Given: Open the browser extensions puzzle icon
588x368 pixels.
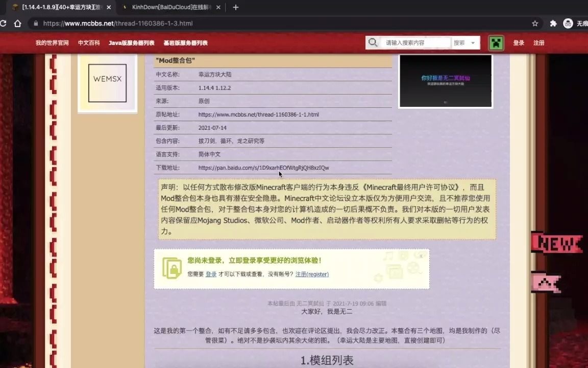Looking at the screenshot, I should (553, 23).
